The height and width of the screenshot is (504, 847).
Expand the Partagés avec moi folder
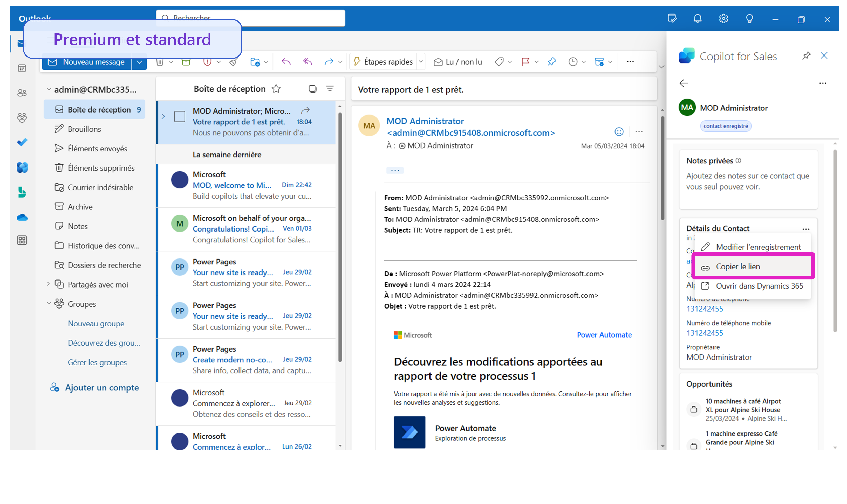[x=48, y=284]
